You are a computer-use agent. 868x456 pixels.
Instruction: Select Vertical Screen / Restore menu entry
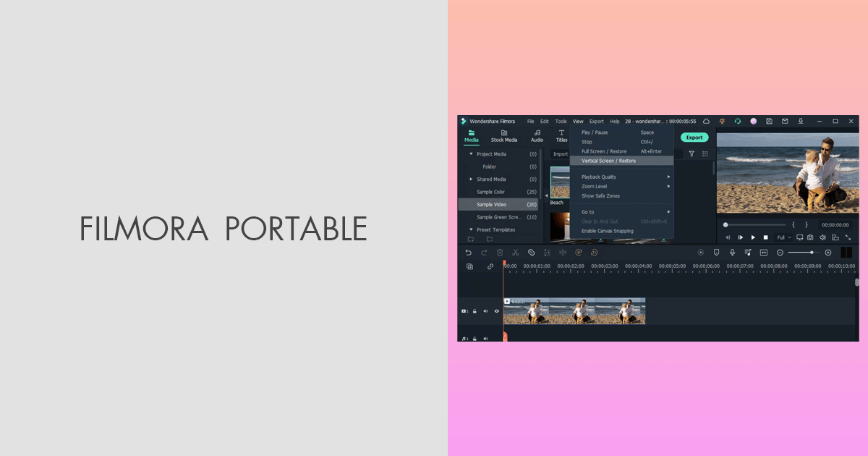pos(608,161)
